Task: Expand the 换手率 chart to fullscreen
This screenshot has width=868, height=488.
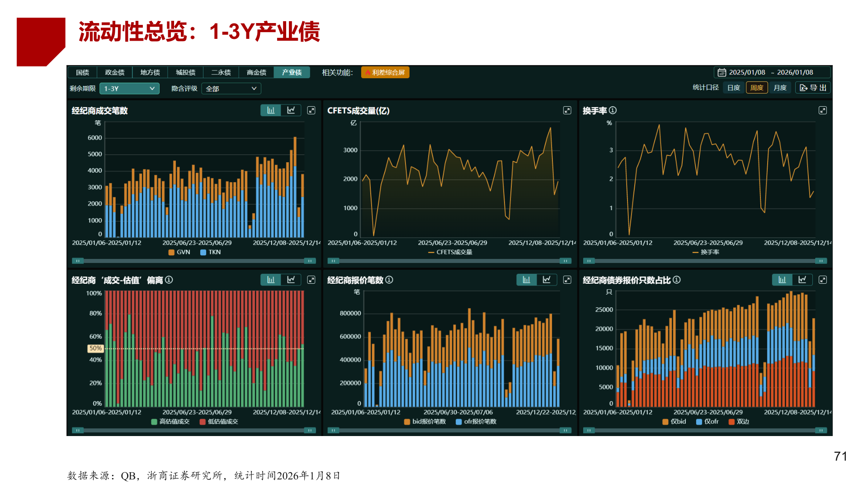Action: (x=823, y=110)
